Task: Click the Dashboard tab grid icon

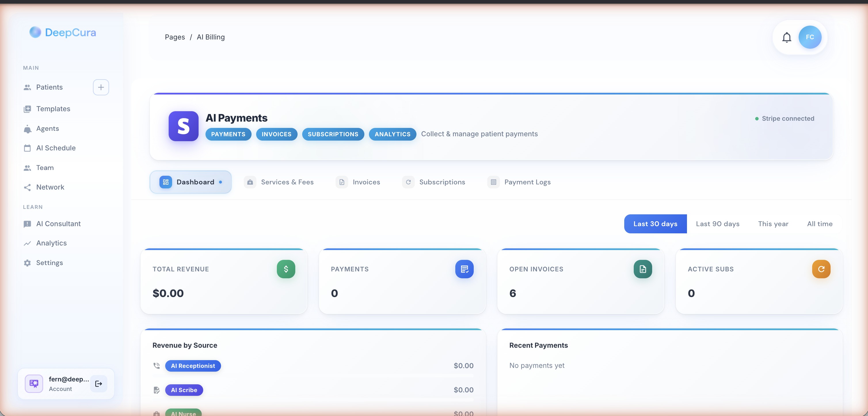Action: pos(165,182)
